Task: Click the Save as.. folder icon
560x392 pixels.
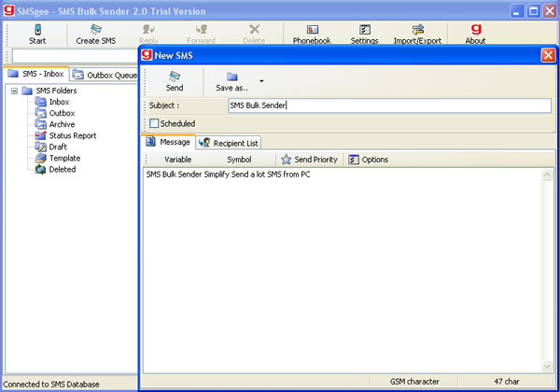Action: (x=231, y=77)
